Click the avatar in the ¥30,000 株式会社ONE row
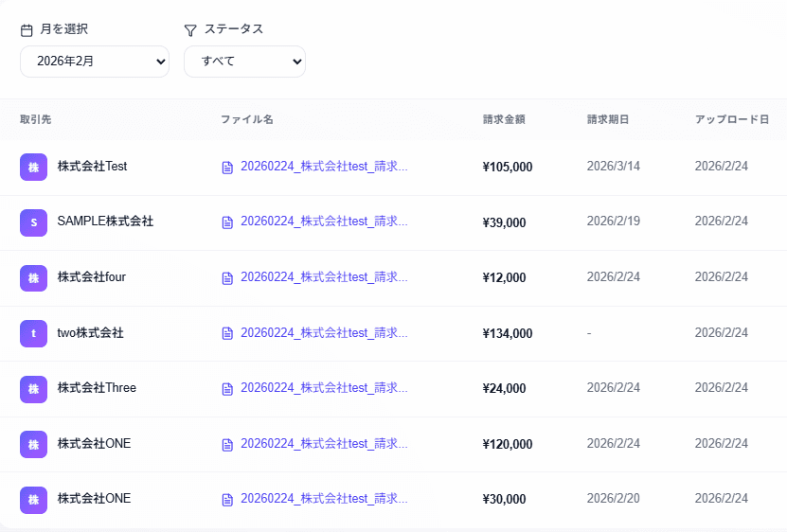Image resolution: width=787 pixels, height=532 pixels. click(34, 500)
